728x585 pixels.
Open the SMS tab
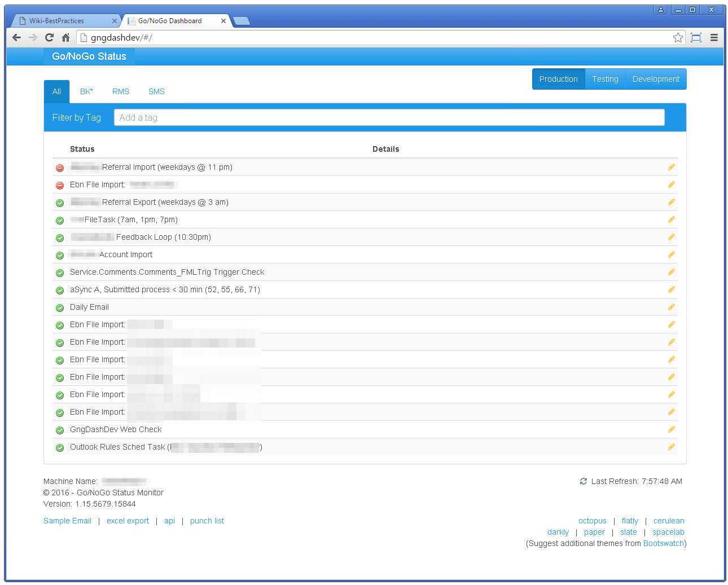coord(156,91)
